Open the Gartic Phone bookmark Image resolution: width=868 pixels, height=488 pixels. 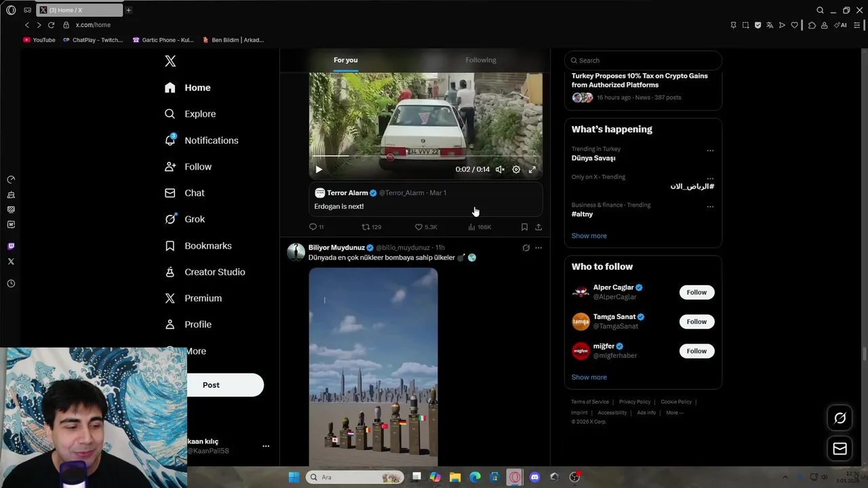click(x=163, y=40)
